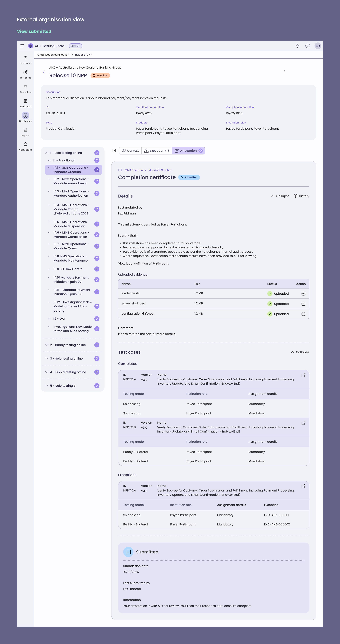This screenshot has height=644, width=340.
Task: Open View legal definition of Participant
Action: click(x=143, y=263)
